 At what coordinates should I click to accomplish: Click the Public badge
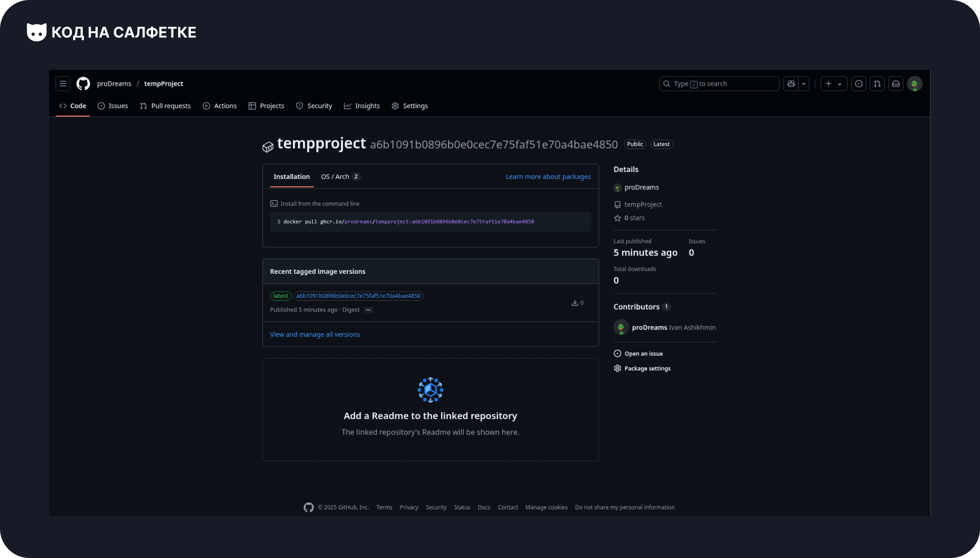coord(635,144)
